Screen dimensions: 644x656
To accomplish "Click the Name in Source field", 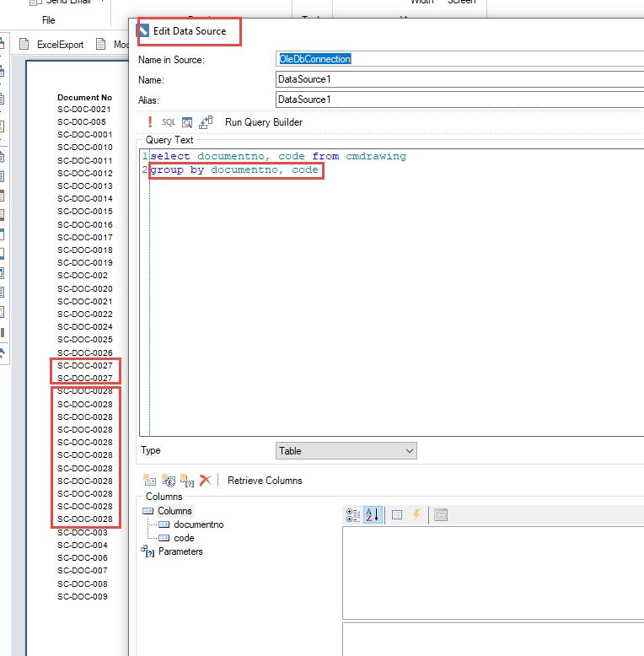I will click(x=459, y=59).
